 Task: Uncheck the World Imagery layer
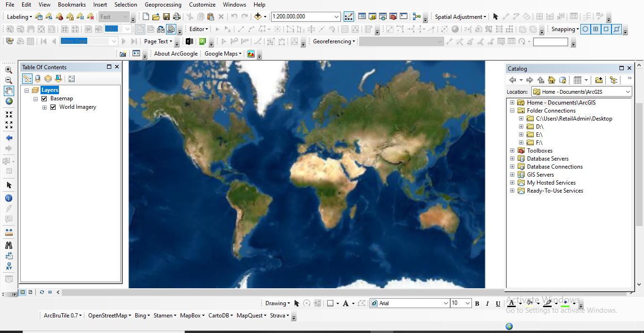tap(53, 107)
